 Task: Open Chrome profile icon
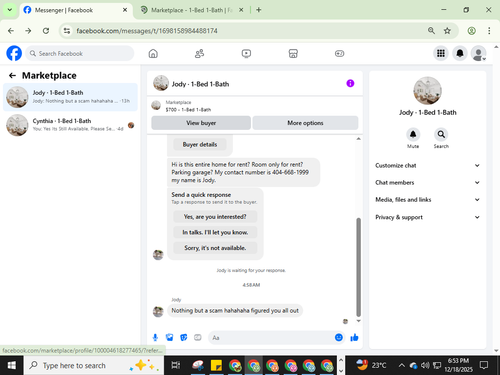coord(471,31)
